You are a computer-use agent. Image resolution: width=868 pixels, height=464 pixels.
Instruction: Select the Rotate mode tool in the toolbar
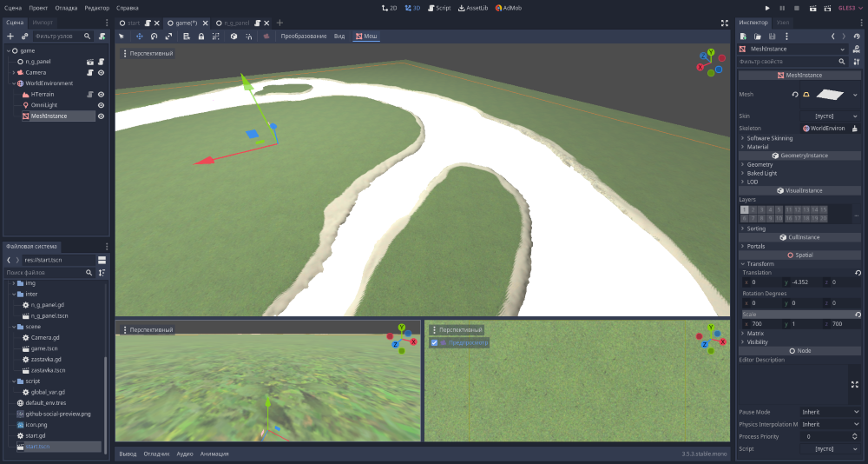pos(154,36)
